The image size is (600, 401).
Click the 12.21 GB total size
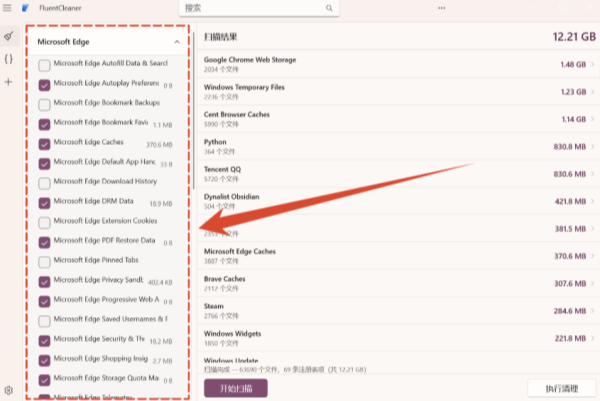pos(574,37)
